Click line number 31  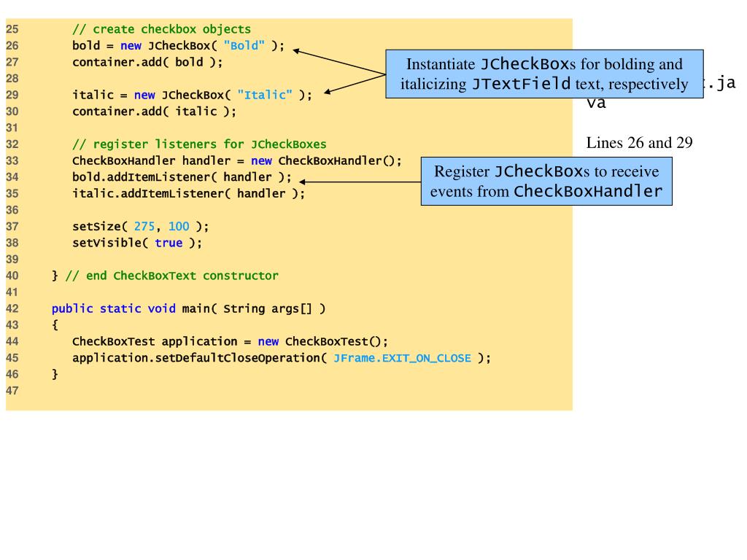click(12, 128)
